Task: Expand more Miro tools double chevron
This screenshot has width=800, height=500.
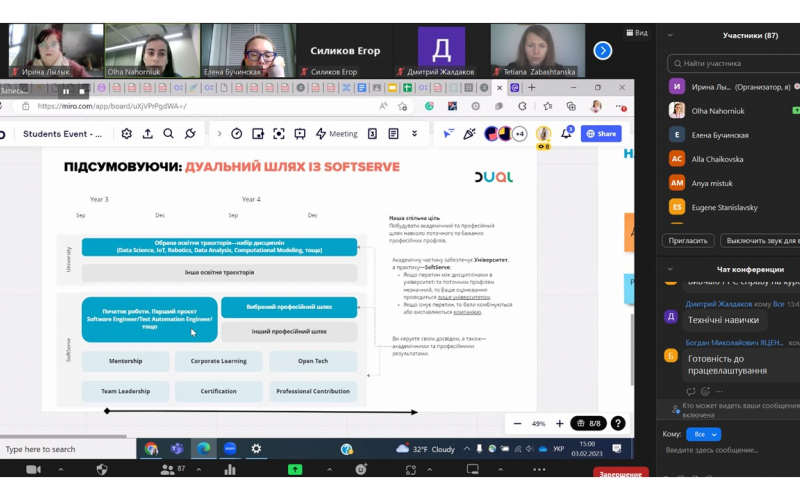Action: click(x=414, y=134)
